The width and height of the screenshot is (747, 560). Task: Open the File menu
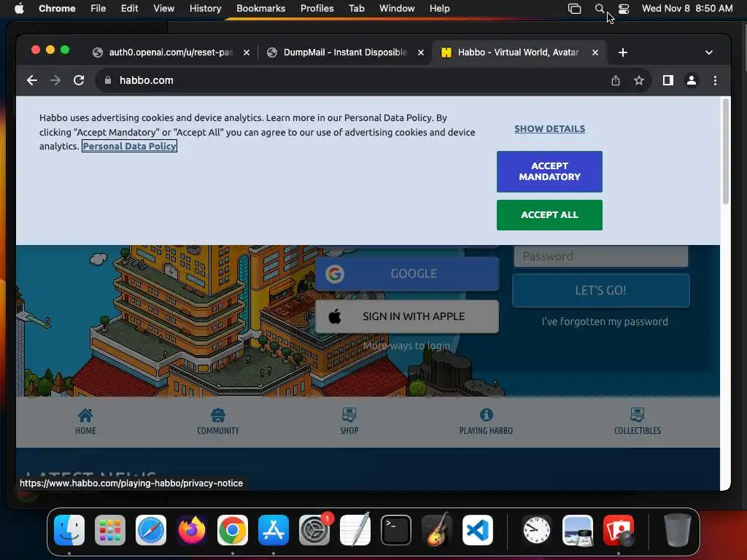click(x=98, y=9)
